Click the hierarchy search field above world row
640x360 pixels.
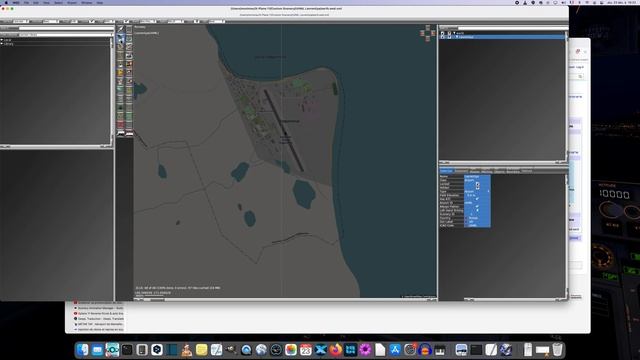click(512, 29)
